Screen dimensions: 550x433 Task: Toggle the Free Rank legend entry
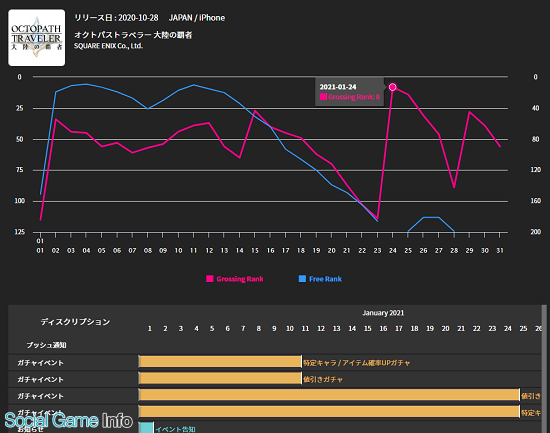tap(320, 279)
